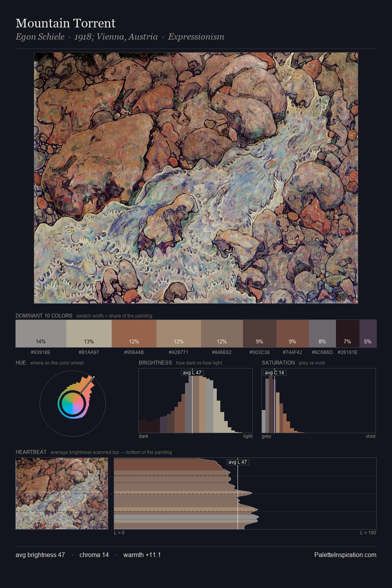Screen dimensions: 392x588
Task: Click the small painting thumbnail beside Heartbeat chart
Action: pos(62,494)
